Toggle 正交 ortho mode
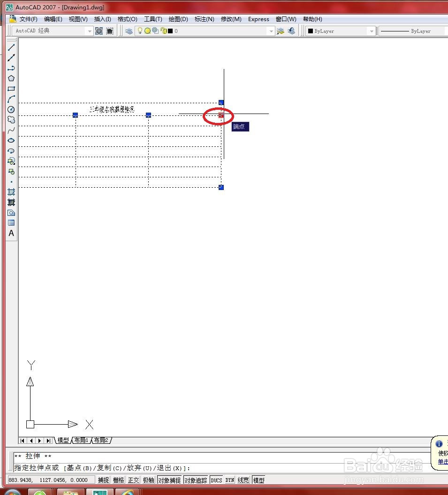The height and width of the screenshot is (495, 448). click(x=133, y=480)
